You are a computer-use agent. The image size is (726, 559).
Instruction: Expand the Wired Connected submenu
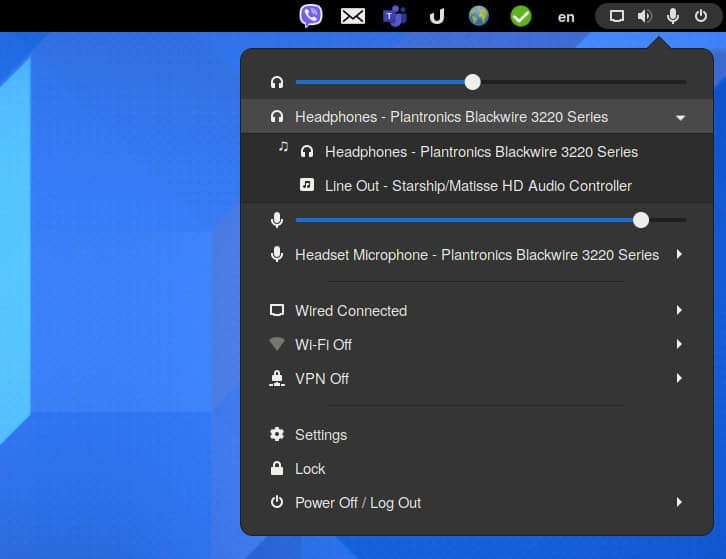(x=477, y=310)
